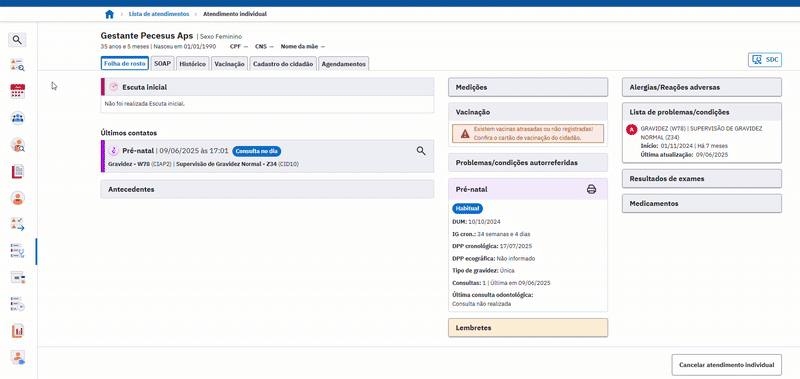Switch to the Folha de rosto tab
Screen dimensions: 800x379
pyautogui.click(x=125, y=64)
